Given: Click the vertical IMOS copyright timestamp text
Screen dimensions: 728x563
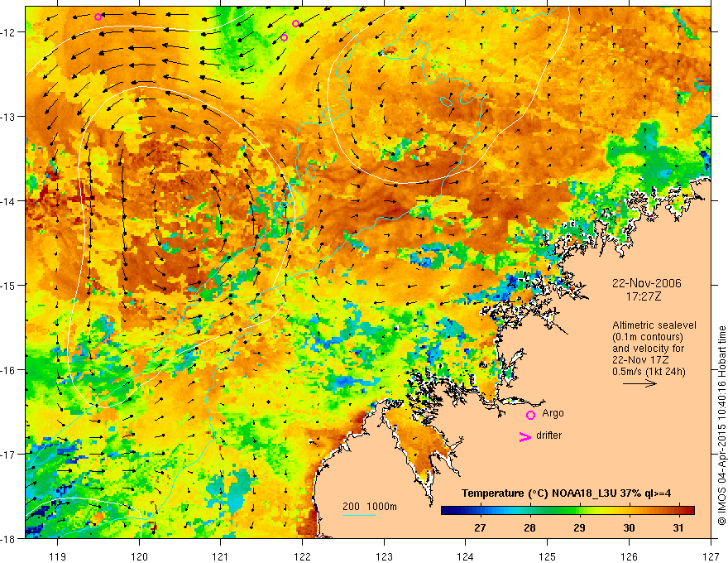Looking at the screenshot, I should [721, 426].
